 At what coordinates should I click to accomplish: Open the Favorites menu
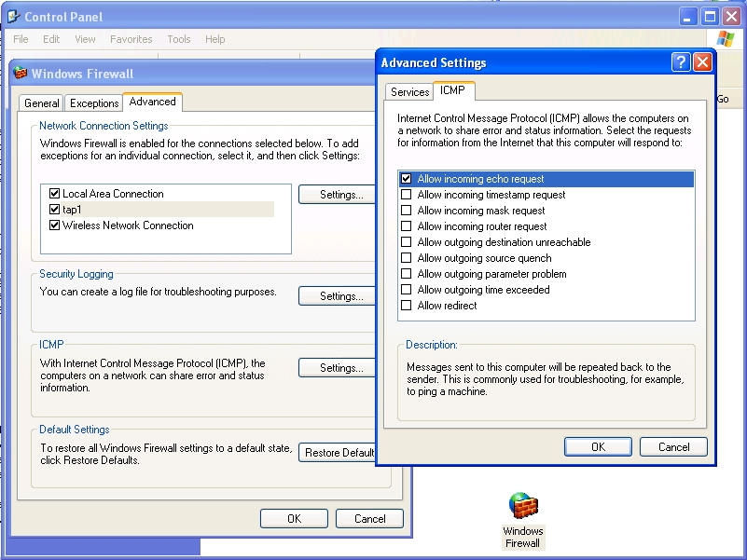pos(131,39)
